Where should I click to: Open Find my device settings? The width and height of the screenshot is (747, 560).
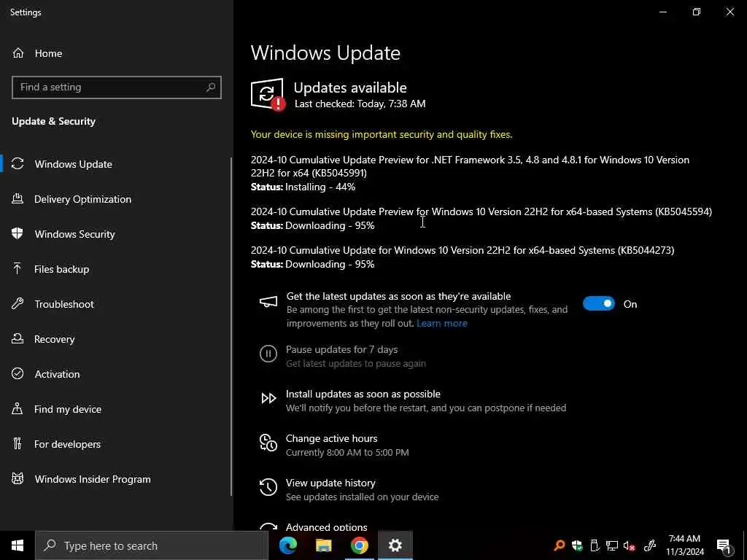coord(68,409)
